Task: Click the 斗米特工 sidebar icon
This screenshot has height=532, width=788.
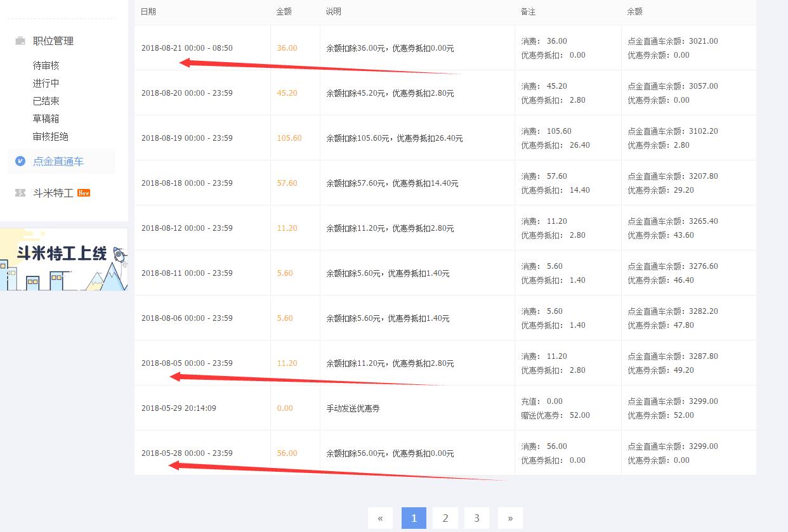Action: point(20,193)
